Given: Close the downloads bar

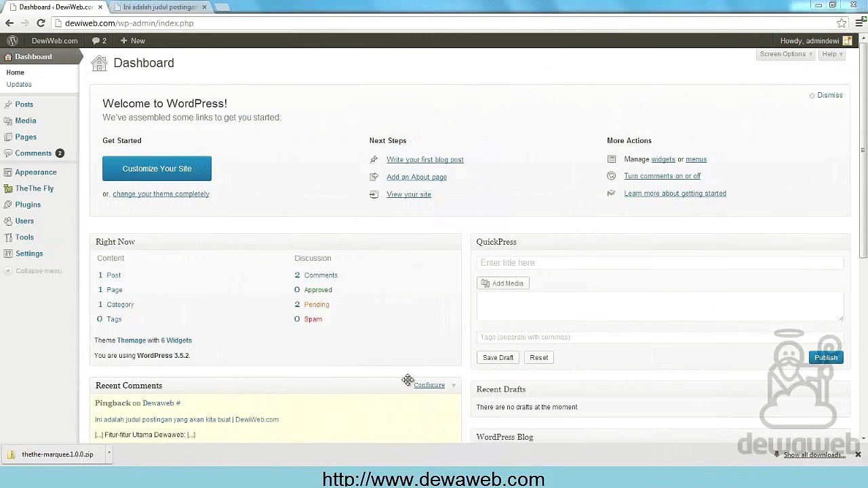Looking at the screenshot, I should (858, 454).
